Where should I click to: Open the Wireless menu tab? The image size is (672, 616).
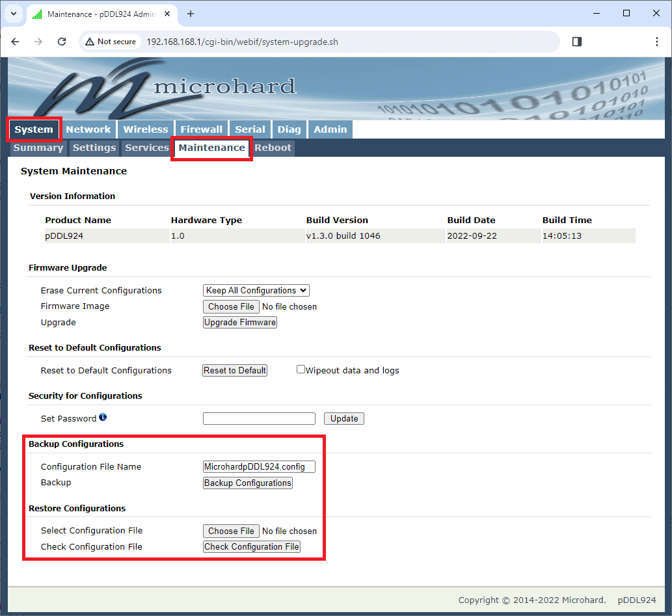point(146,129)
